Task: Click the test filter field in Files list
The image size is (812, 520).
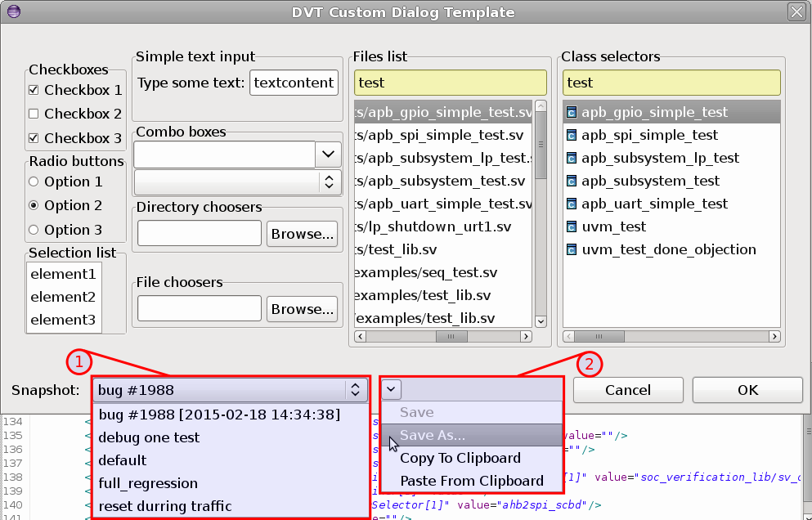Action: point(450,82)
